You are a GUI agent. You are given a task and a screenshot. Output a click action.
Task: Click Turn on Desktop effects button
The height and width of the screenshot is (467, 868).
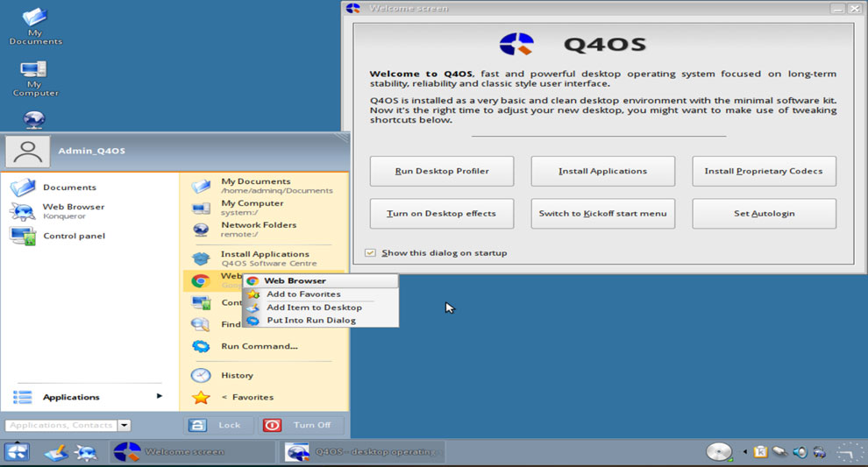coord(442,214)
